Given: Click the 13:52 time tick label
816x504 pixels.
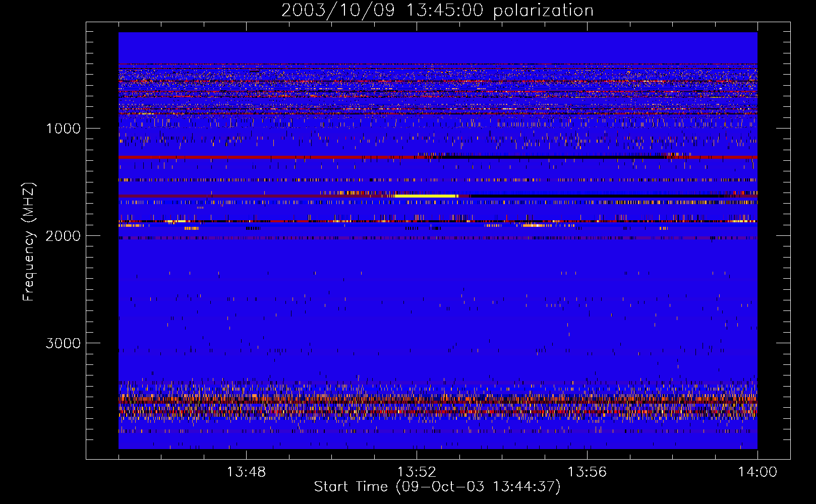Looking at the screenshot, I should click(417, 472).
